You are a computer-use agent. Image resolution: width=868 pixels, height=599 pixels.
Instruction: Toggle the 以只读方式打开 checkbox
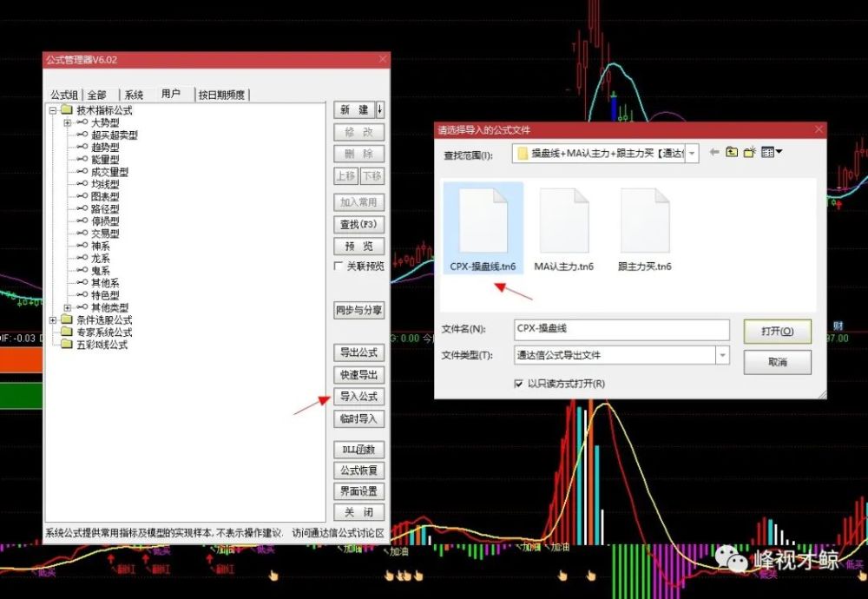519,383
